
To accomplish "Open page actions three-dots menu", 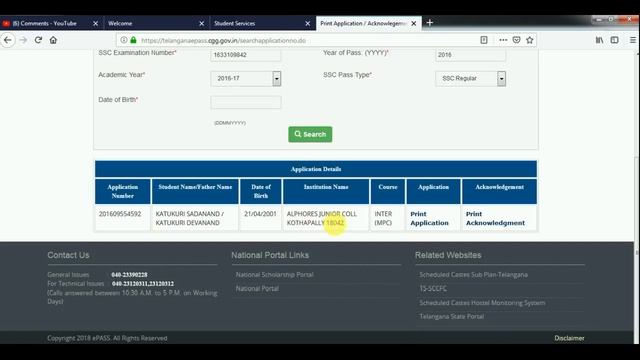I will point(503,40).
